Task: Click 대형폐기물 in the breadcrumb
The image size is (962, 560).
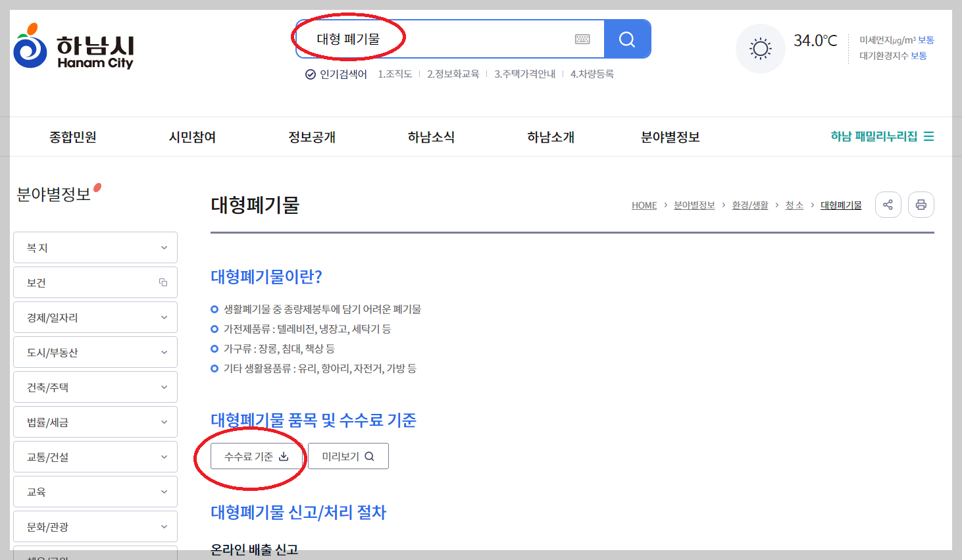Action: tap(841, 205)
